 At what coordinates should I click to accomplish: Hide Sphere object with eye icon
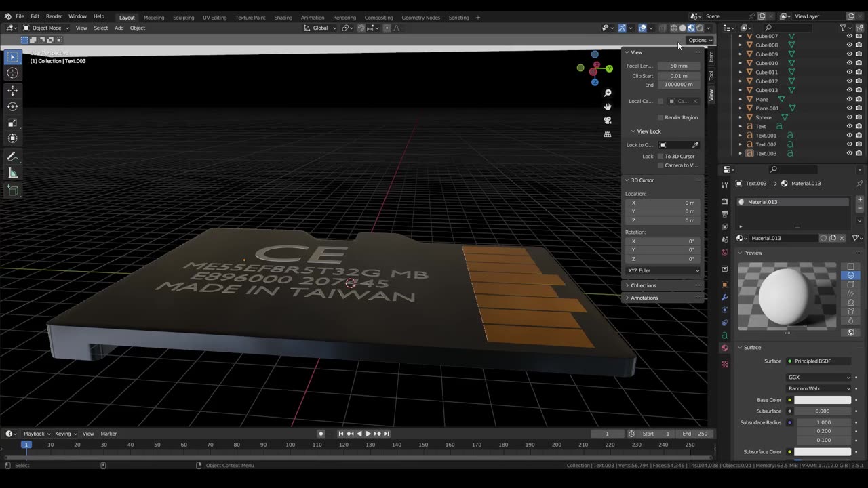coord(850,117)
